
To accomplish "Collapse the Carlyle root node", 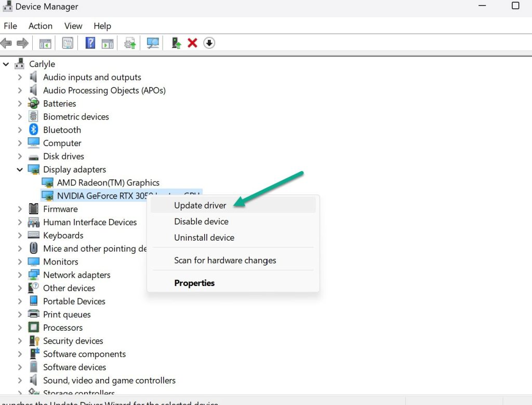I will point(6,63).
